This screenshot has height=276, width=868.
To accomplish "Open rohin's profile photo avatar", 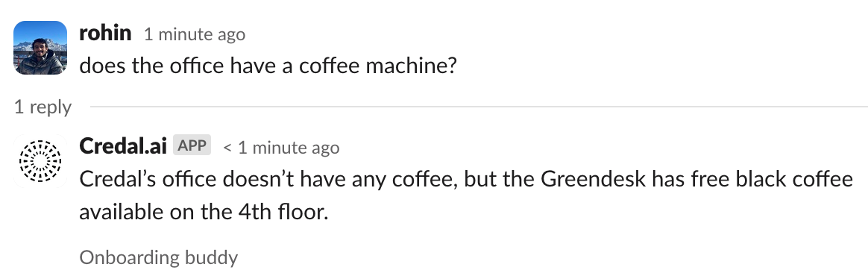I will (x=40, y=48).
